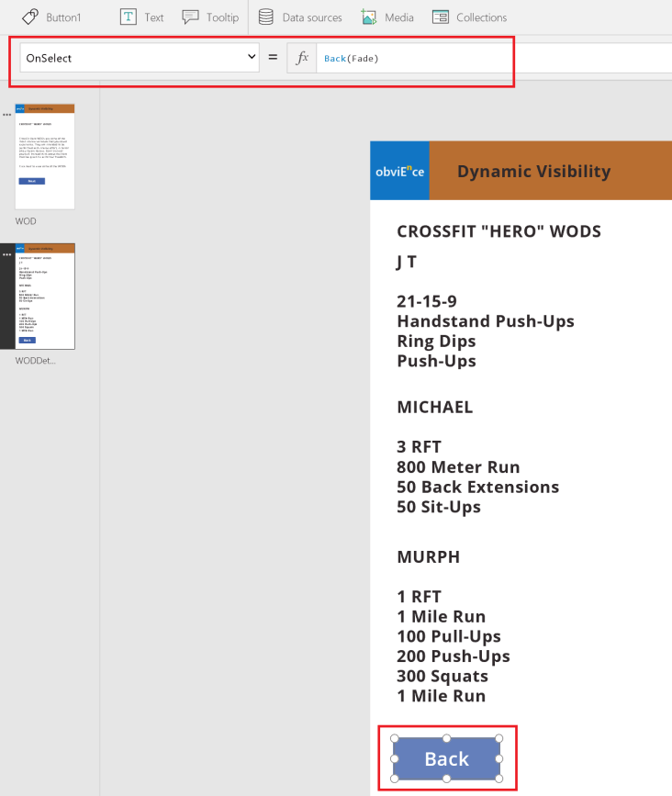Select the MICHAEL workout heading text
672x796 pixels.
(434, 407)
